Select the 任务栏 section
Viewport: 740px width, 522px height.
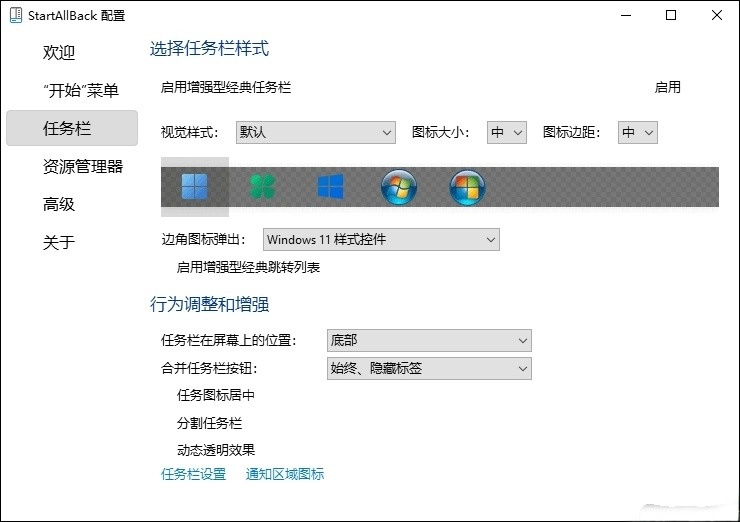click(x=72, y=128)
